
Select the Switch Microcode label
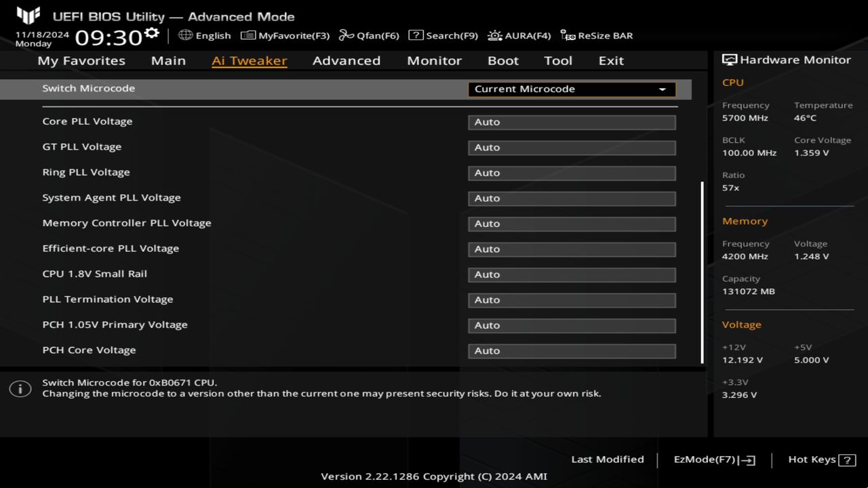pos(88,88)
